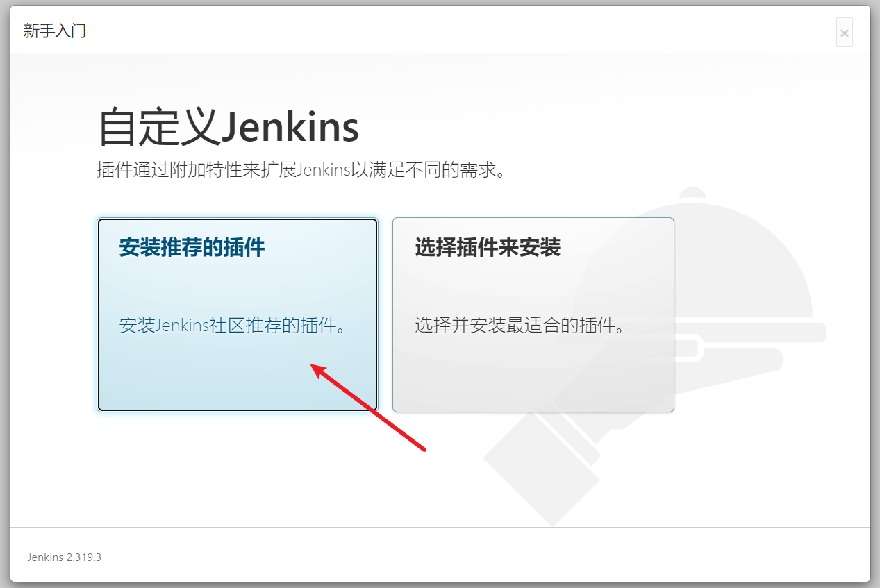This screenshot has height=588, width=880.
Task: Click the Jenkins 2.319.3 version label
Action: [65, 557]
